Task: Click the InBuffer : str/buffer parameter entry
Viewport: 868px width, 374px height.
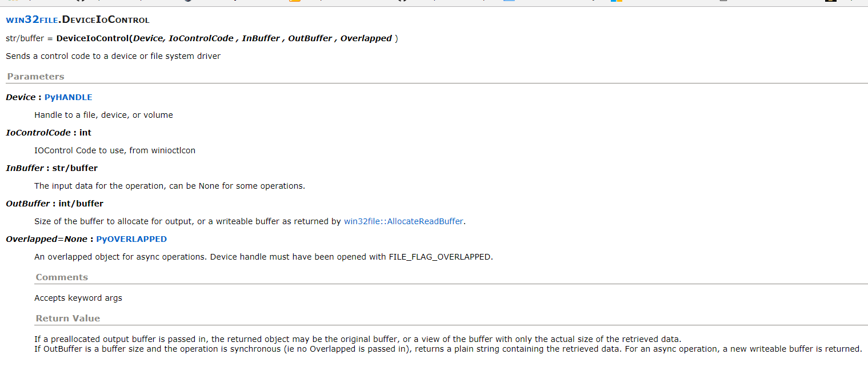Action: coord(51,168)
